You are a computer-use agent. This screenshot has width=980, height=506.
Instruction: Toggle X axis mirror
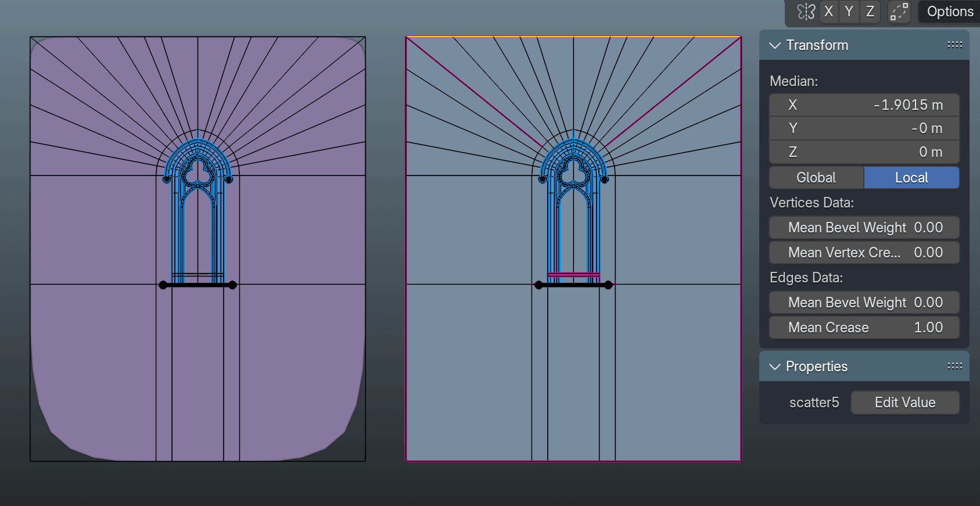[829, 12]
